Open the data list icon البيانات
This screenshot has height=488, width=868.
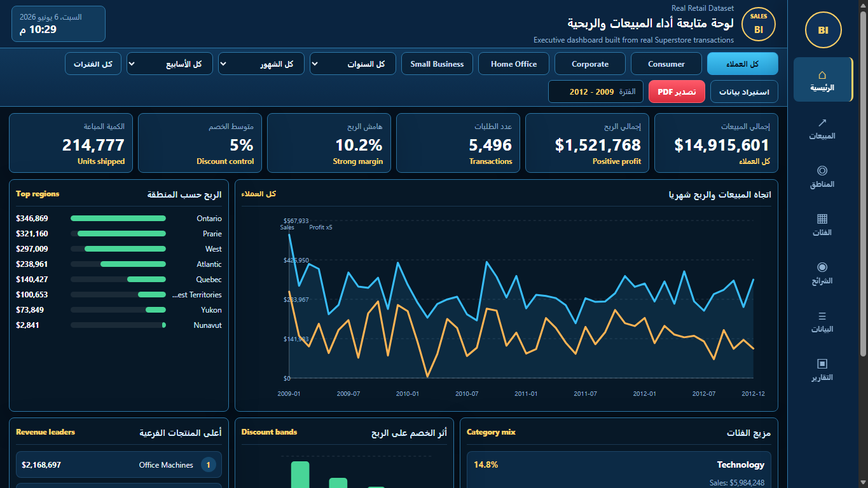click(822, 321)
